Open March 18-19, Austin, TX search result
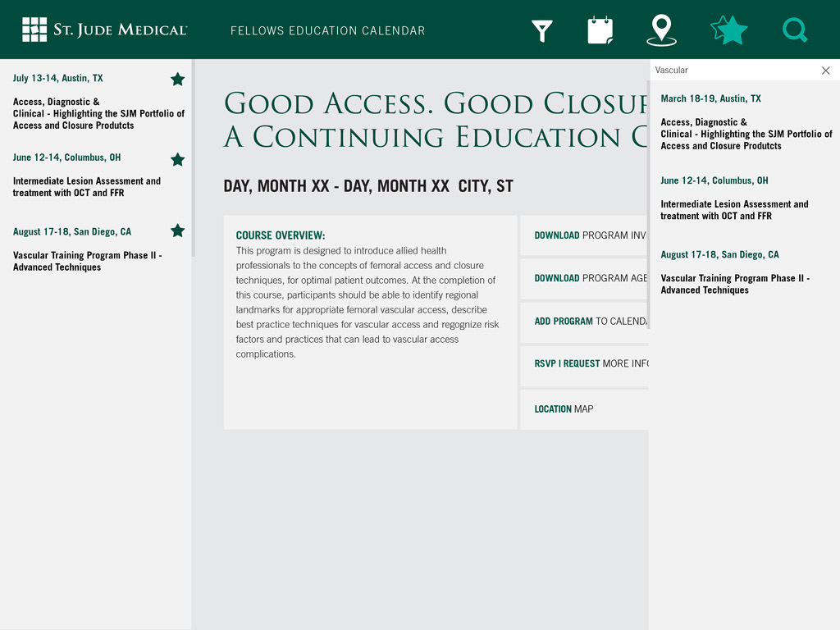This screenshot has width=840, height=630. pyautogui.click(x=710, y=98)
